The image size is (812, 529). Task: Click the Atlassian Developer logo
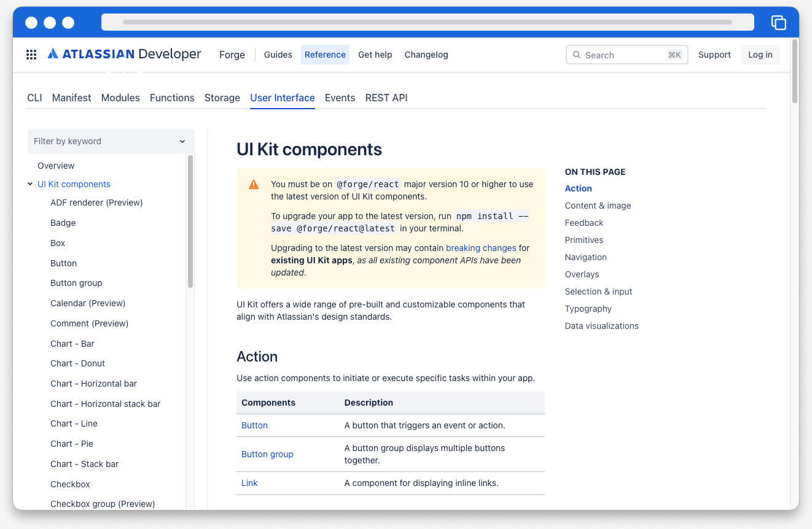(124, 54)
